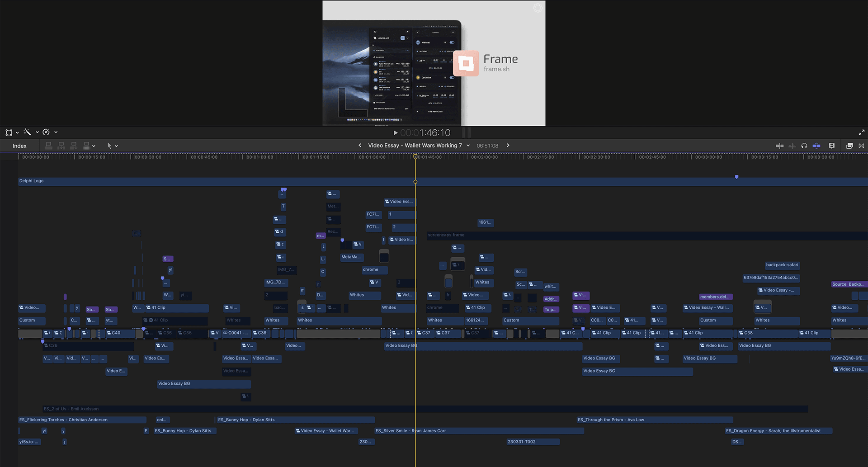The width and height of the screenshot is (868, 467).
Task: Expand the Enhancements menu chevron
Action: (37, 132)
